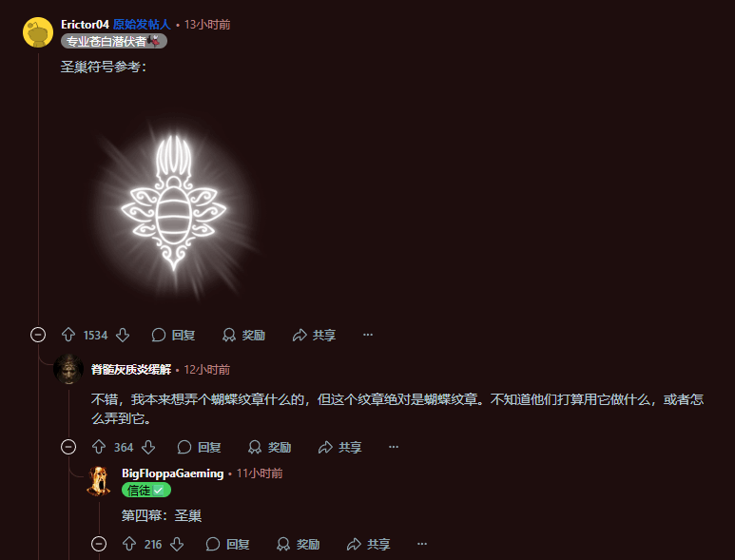Screen dimensions: 735x560
Task: Collapse BigFloppaGaeming's reply thread
Action: [99, 544]
